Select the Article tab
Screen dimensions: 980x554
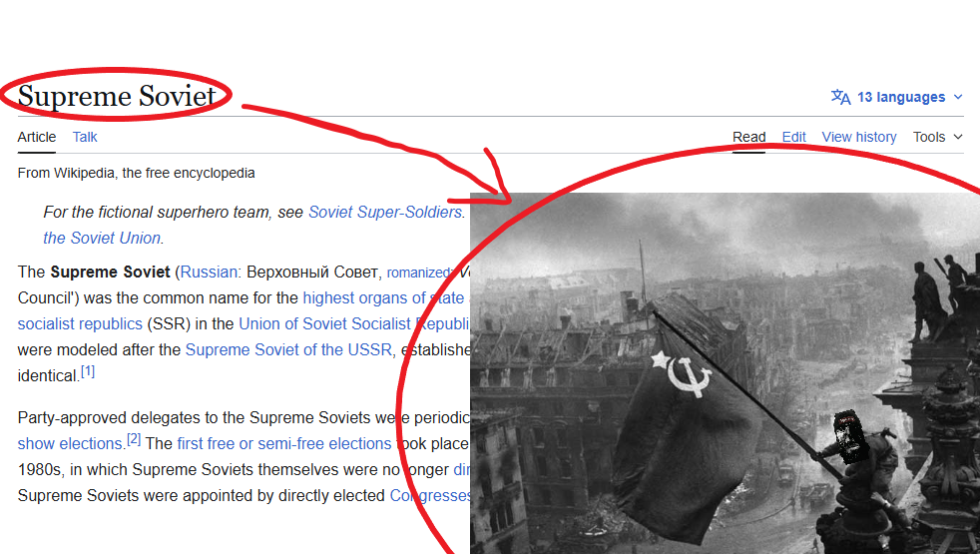pyautogui.click(x=37, y=137)
